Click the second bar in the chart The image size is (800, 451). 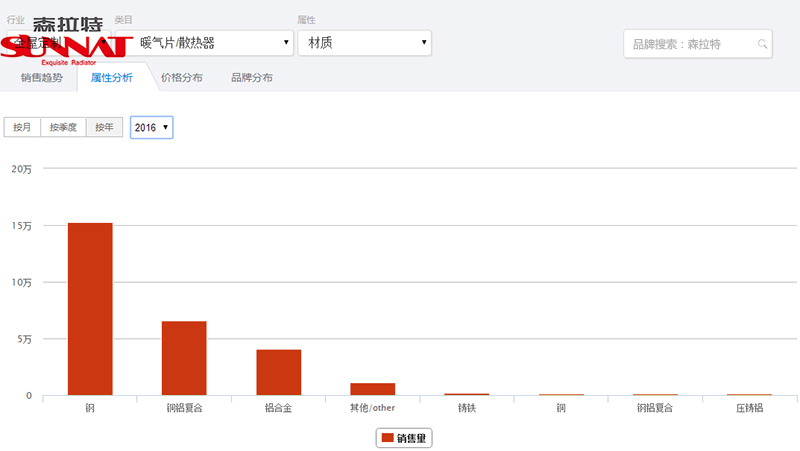(x=184, y=358)
